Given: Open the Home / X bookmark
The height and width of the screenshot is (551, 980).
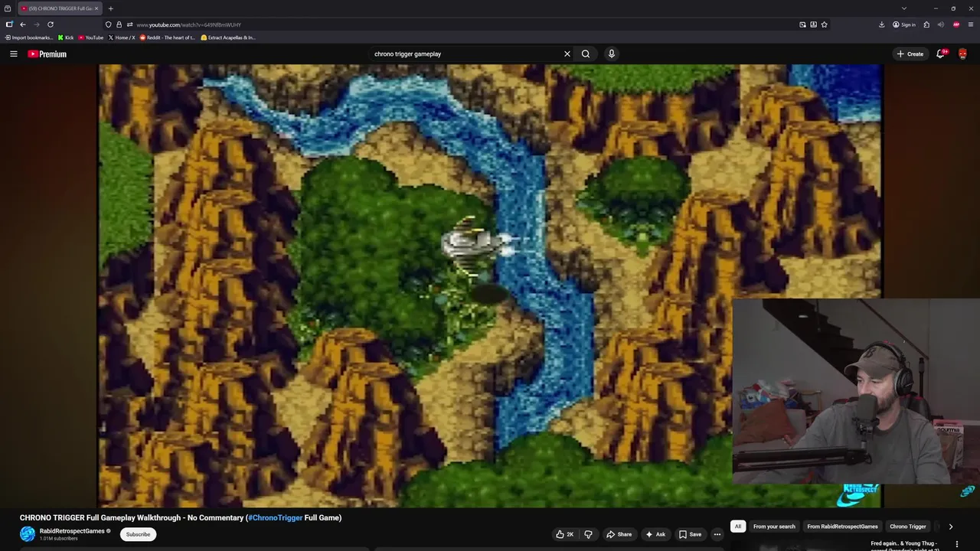Looking at the screenshot, I should tap(121, 37).
